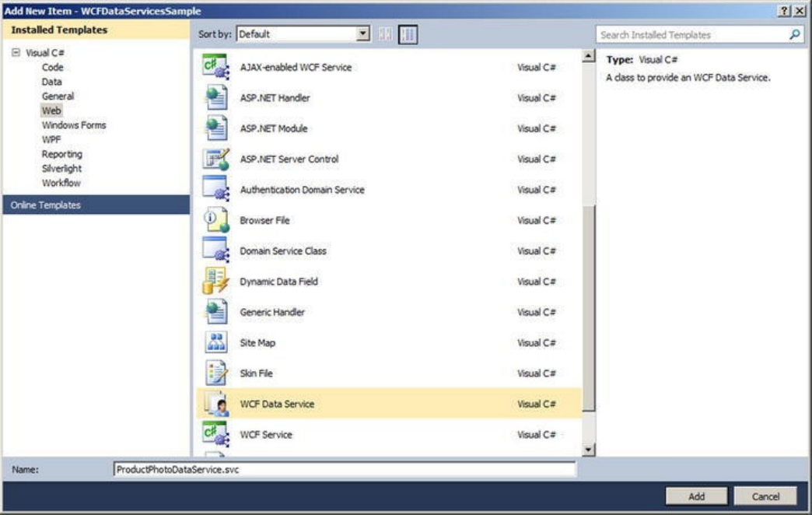Click the Skin File template icon
Viewport: 812px width, 515px height.
[x=216, y=373]
